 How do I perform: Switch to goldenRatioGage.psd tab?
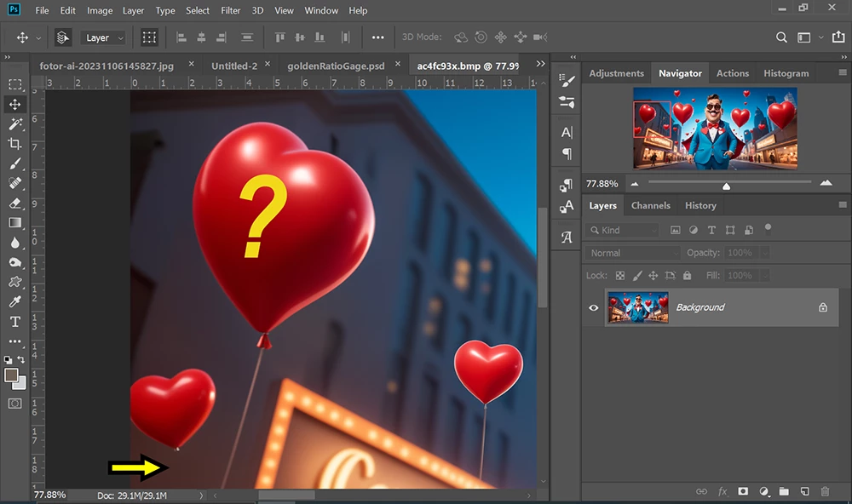tap(336, 66)
